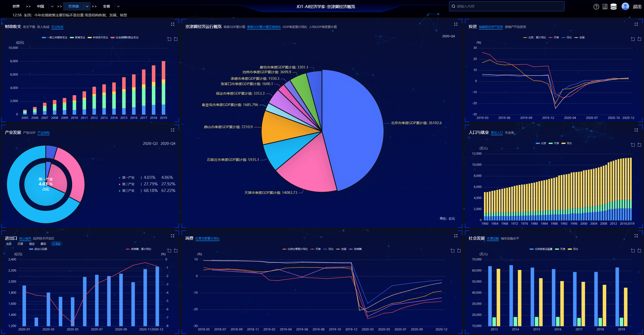The image size is (644, 335).
Task: Click zoom-area icon in 投资 chart
Action: tap(633, 39)
